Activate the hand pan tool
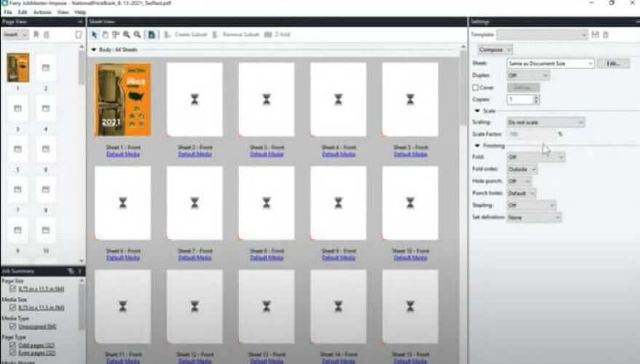The height and width of the screenshot is (364, 640). click(x=105, y=34)
